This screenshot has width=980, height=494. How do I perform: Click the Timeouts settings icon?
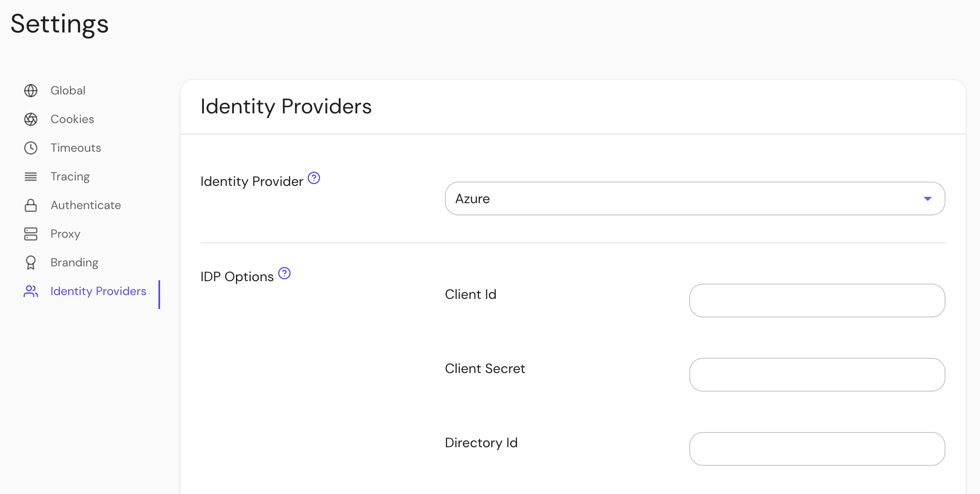[30, 148]
